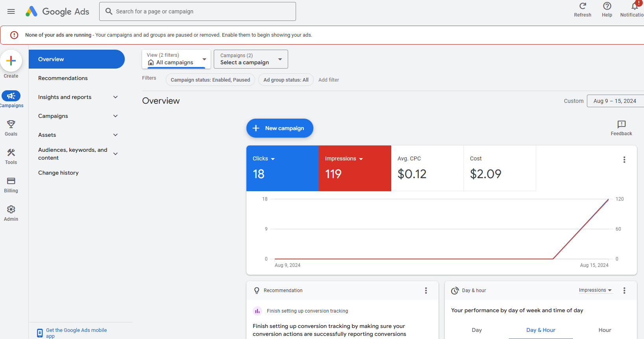Open the hamburger main menu

click(x=11, y=11)
